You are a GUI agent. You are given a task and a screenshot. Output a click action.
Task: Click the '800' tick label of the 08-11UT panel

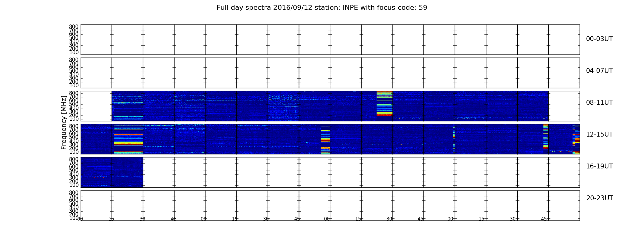[74, 93]
